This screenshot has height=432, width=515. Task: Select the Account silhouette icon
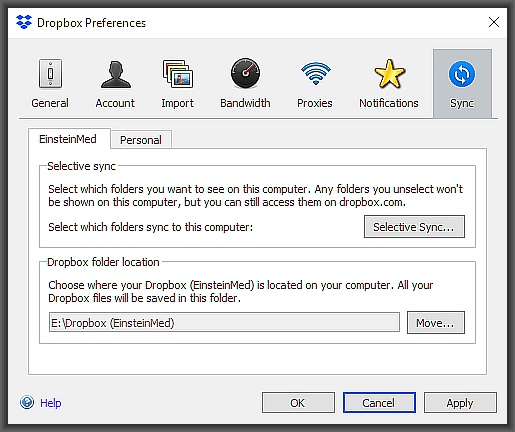tap(116, 74)
